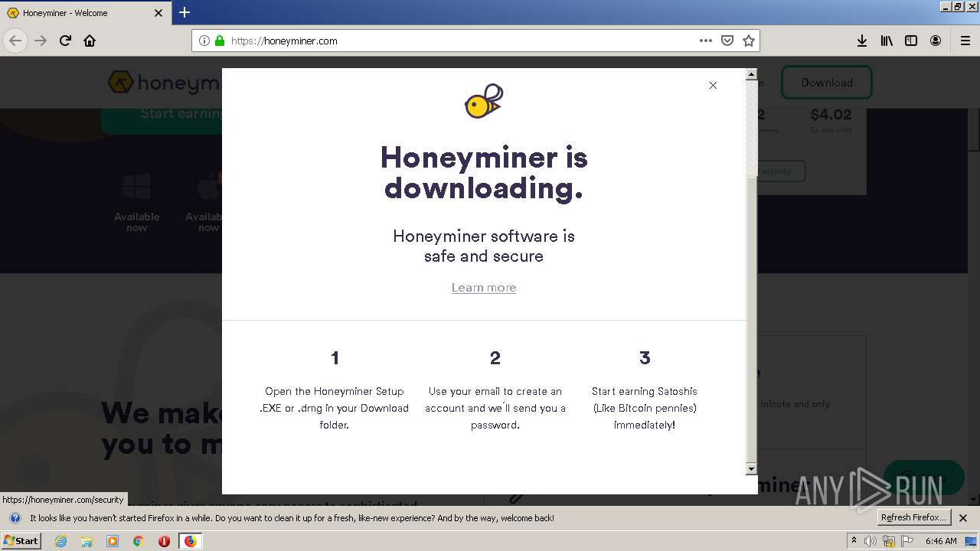
Task: Open the Library menu
Action: (x=887, y=41)
